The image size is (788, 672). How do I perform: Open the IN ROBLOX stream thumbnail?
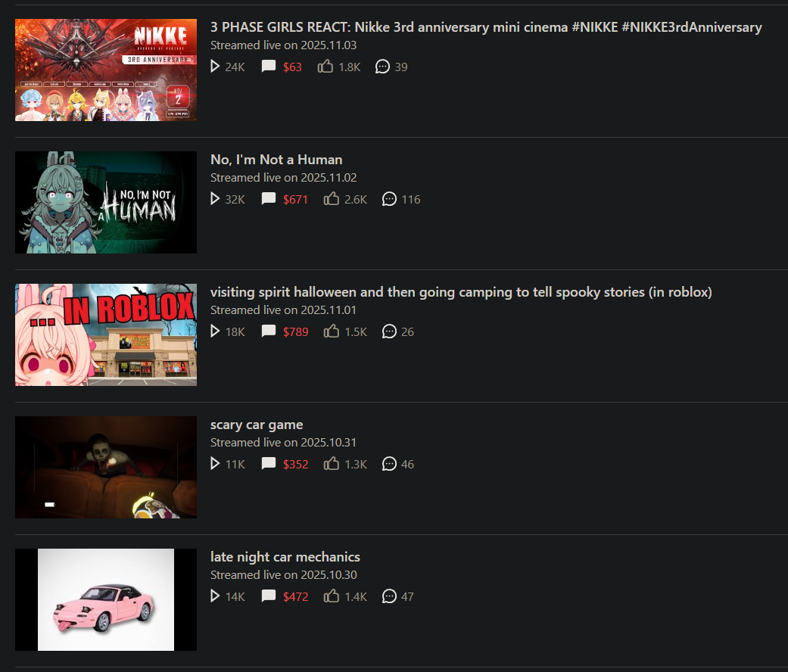click(x=106, y=335)
